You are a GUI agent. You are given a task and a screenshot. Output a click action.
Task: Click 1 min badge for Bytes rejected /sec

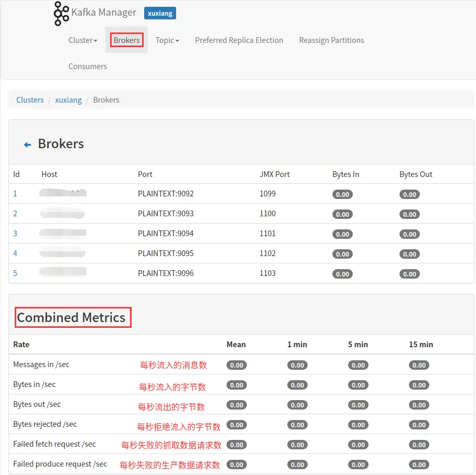coord(298,425)
